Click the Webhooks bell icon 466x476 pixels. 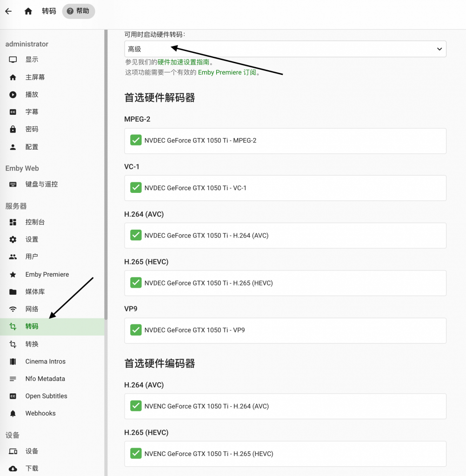point(13,413)
